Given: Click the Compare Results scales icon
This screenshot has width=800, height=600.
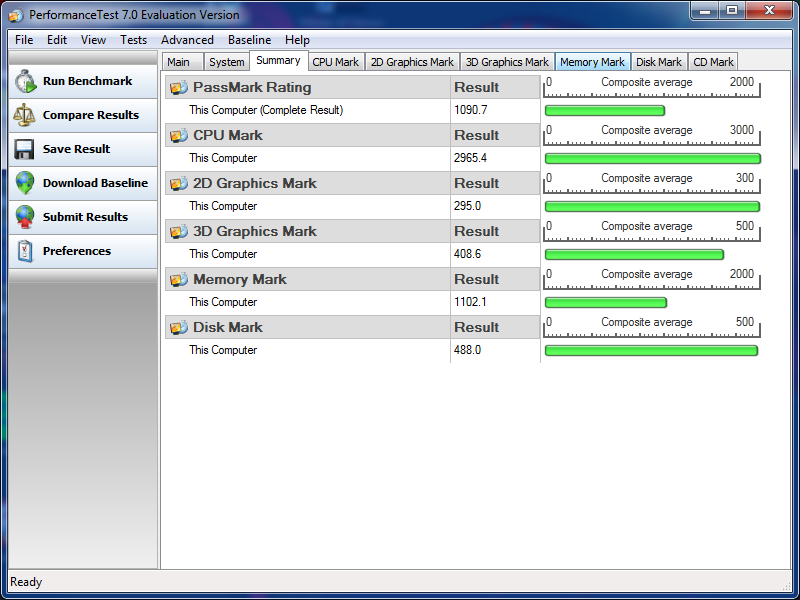Looking at the screenshot, I should 24,115.
